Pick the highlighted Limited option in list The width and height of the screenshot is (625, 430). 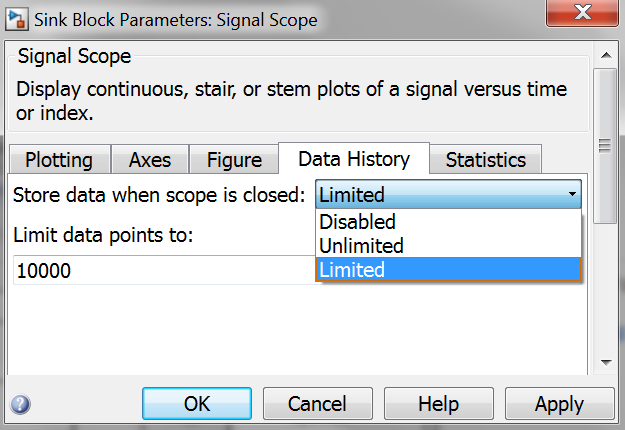point(448,270)
